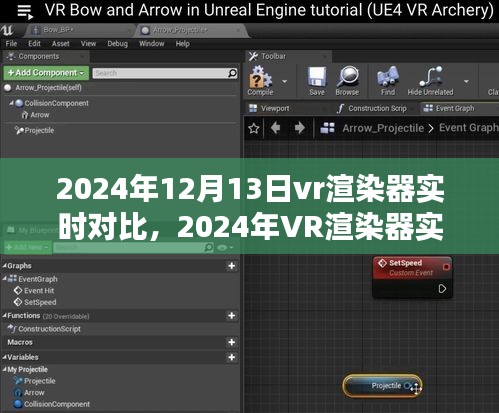Toggle the eye view options in My Blueprint

pos(225,248)
